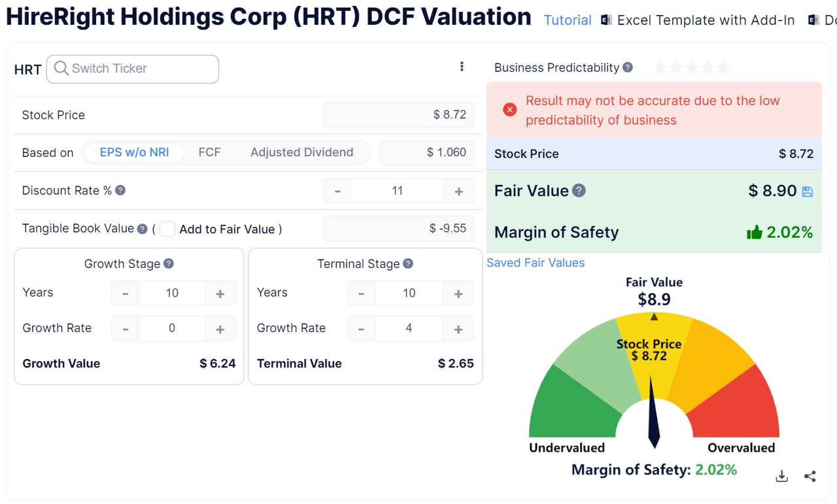This screenshot has width=837, height=504.
Task: Click the Business Predictability help icon
Action: point(628,67)
